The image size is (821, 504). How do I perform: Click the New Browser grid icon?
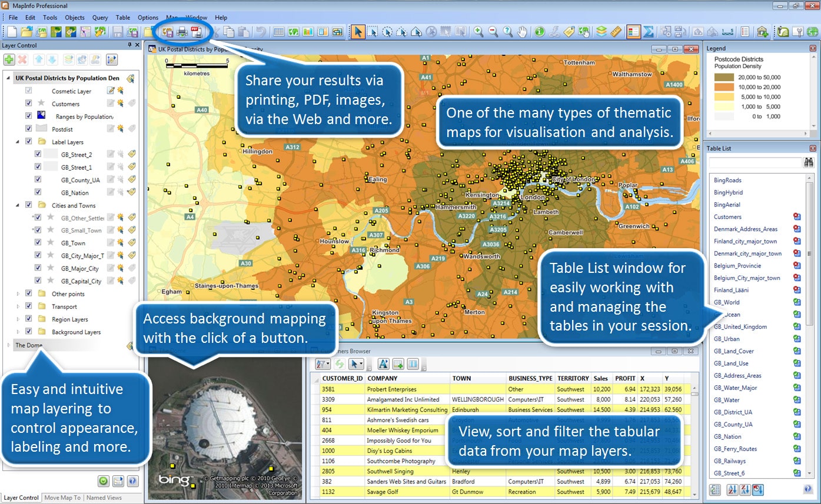tap(279, 32)
